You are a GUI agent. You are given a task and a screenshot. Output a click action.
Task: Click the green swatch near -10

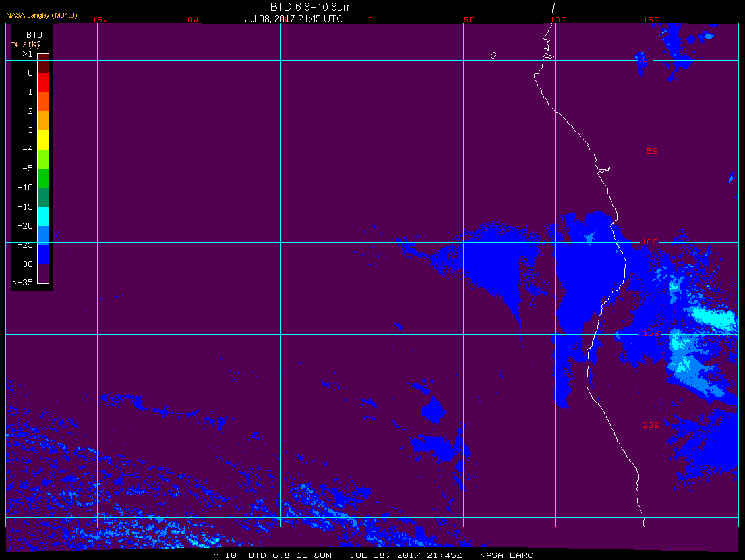(x=44, y=178)
